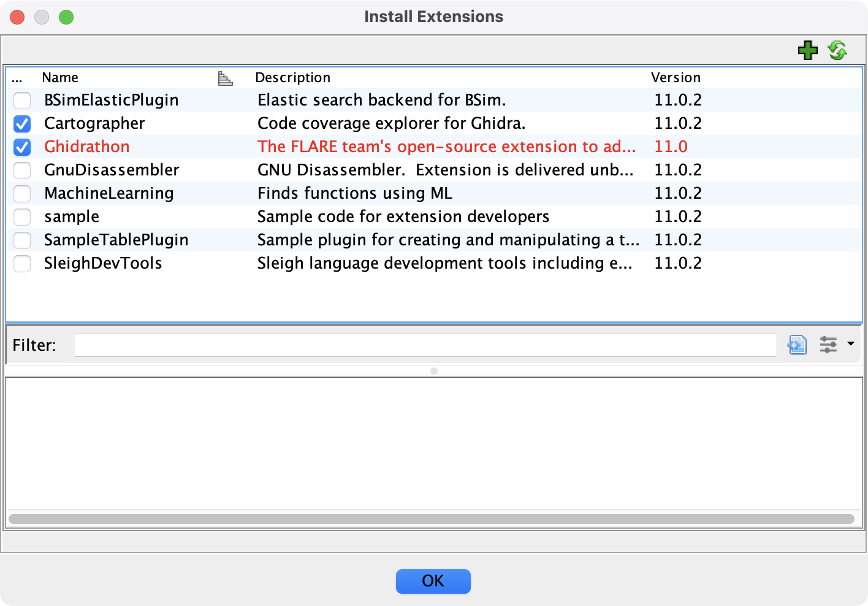Click the horizontal scrollbar in the details pane
Screen dimensions: 868x606
(432, 519)
